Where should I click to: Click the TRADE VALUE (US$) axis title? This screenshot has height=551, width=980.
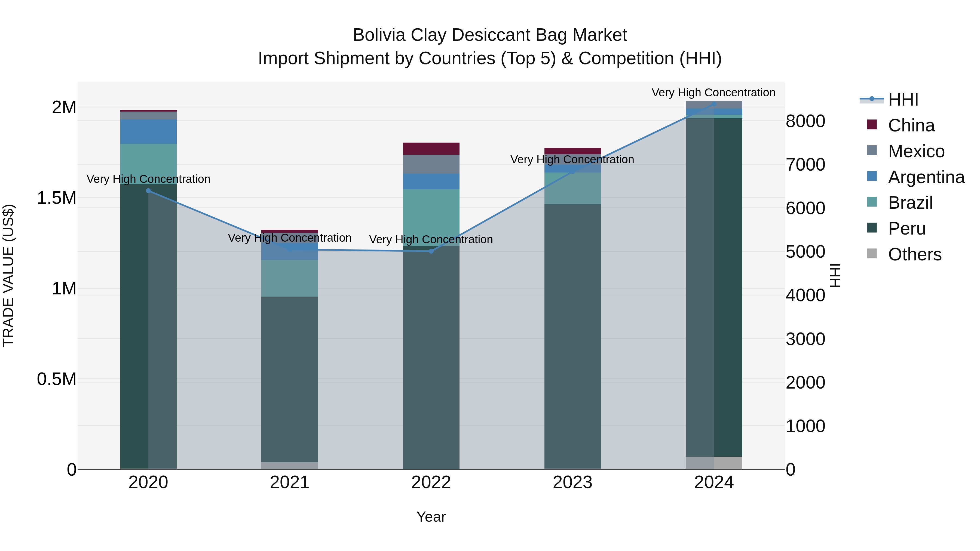(8, 275)
